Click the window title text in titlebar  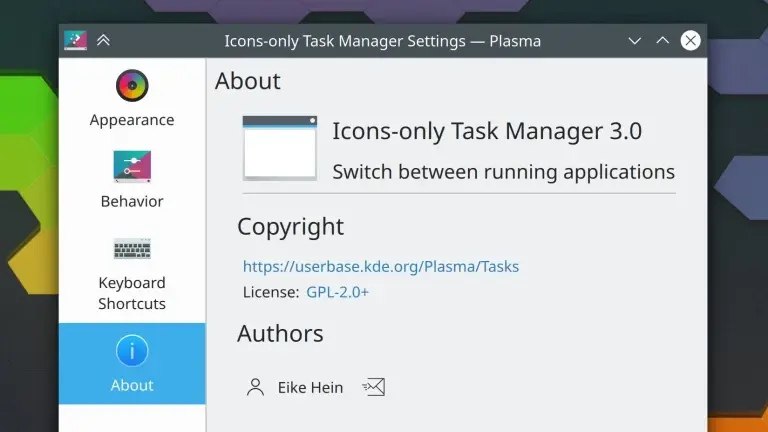[x=383, y=41]
